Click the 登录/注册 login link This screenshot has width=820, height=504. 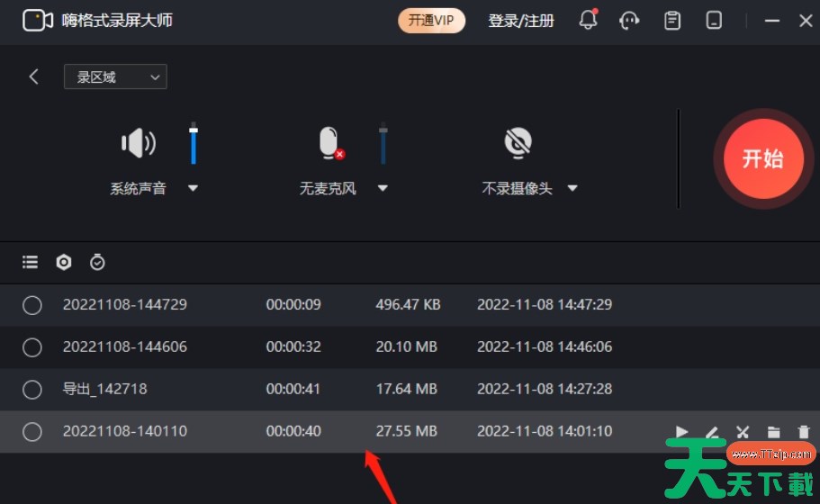coord(521,21)
